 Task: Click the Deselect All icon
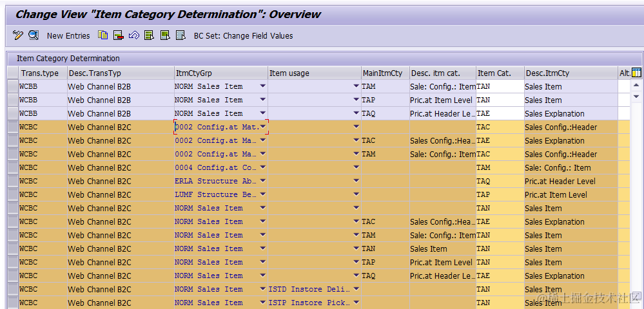(x=181, y=35)
